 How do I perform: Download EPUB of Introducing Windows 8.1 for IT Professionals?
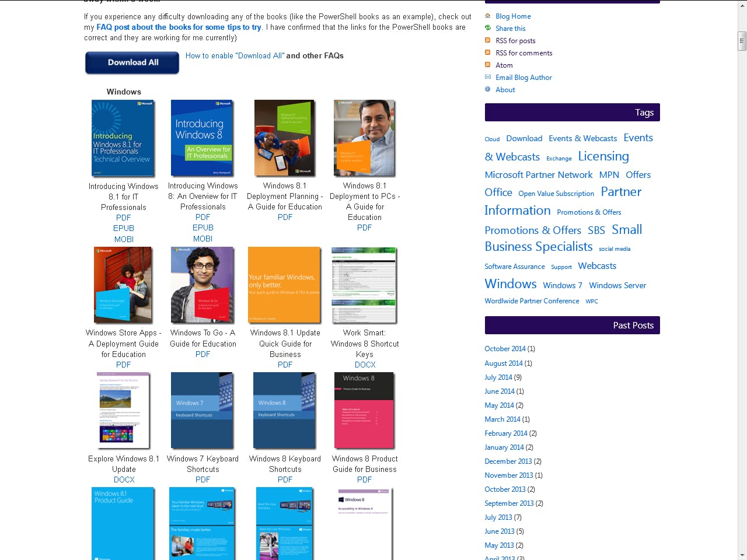124,229
